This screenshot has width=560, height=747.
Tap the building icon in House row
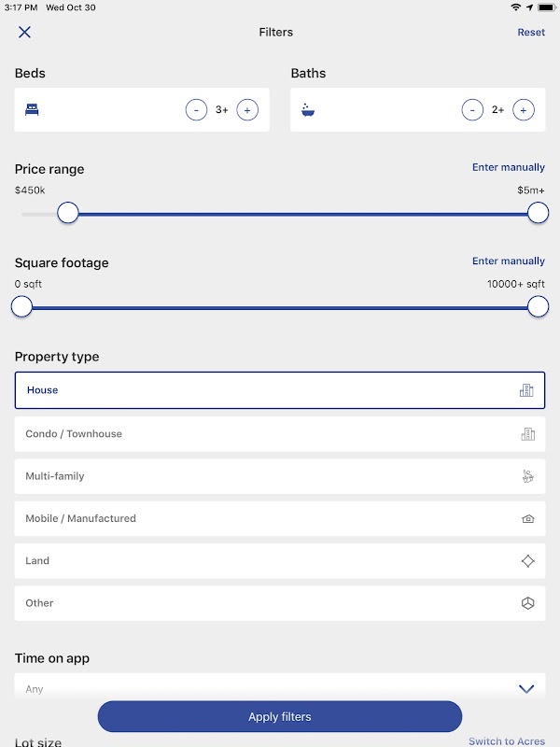[x=526, y=390]
